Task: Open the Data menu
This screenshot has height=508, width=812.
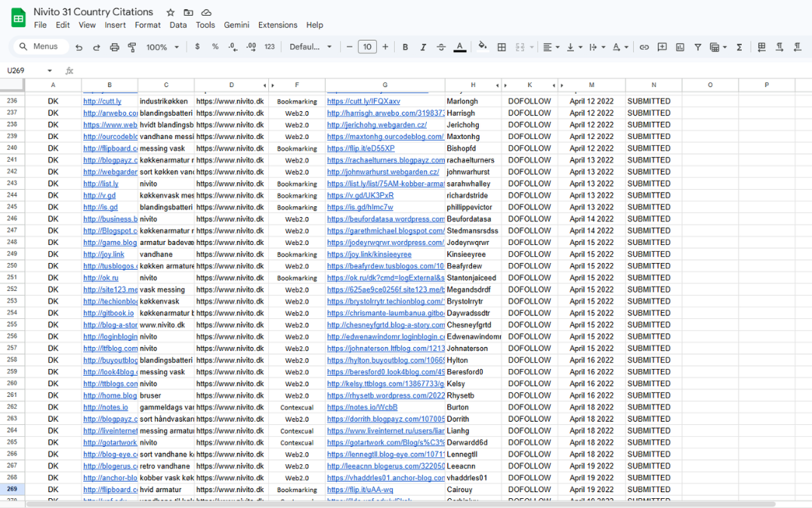Action: (x=178, y=25)
